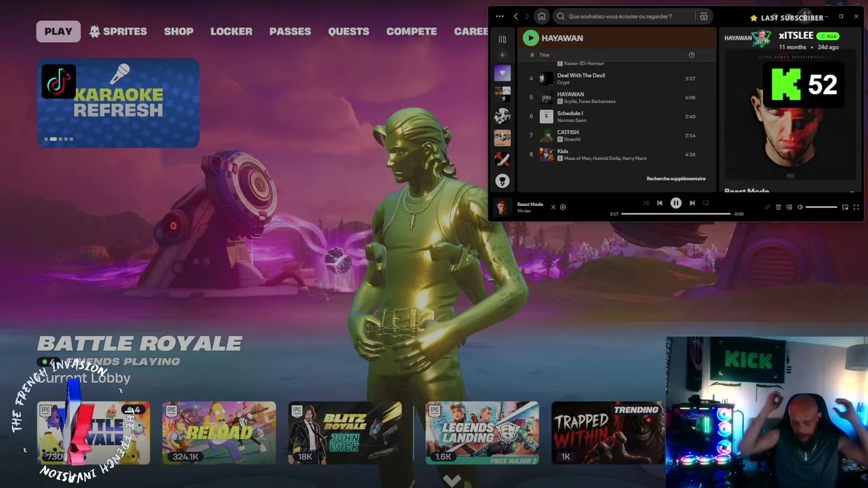Click the Spotify search magnifier icon
868x488 pixels.
tap(561, 16)
